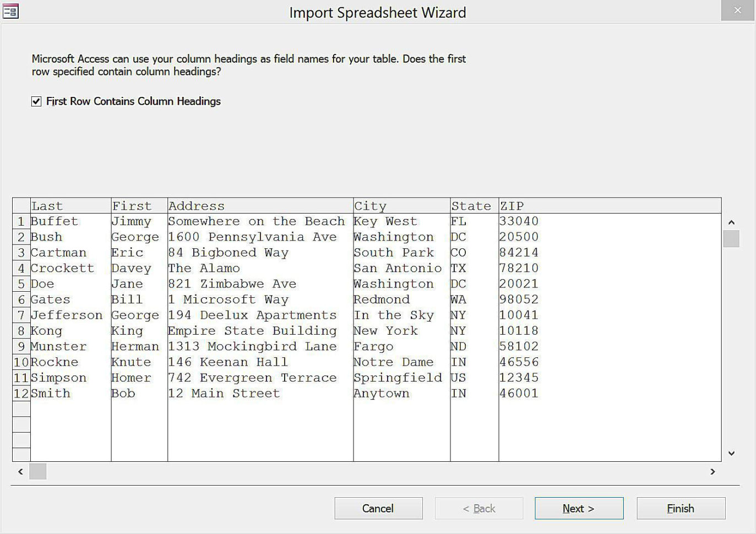This screenshot has width=756, height=534.
Task: Click the Rockne cell
Action: pos(70,362)
